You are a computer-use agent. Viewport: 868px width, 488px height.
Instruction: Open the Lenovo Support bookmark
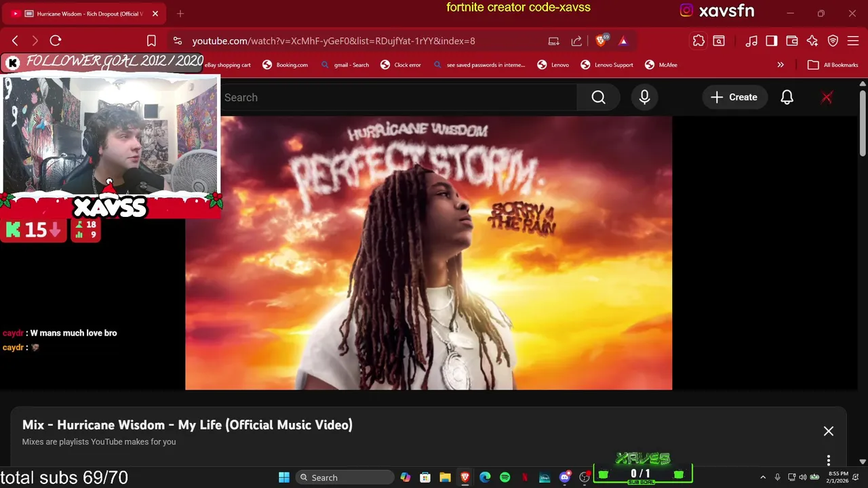(607, 65)
